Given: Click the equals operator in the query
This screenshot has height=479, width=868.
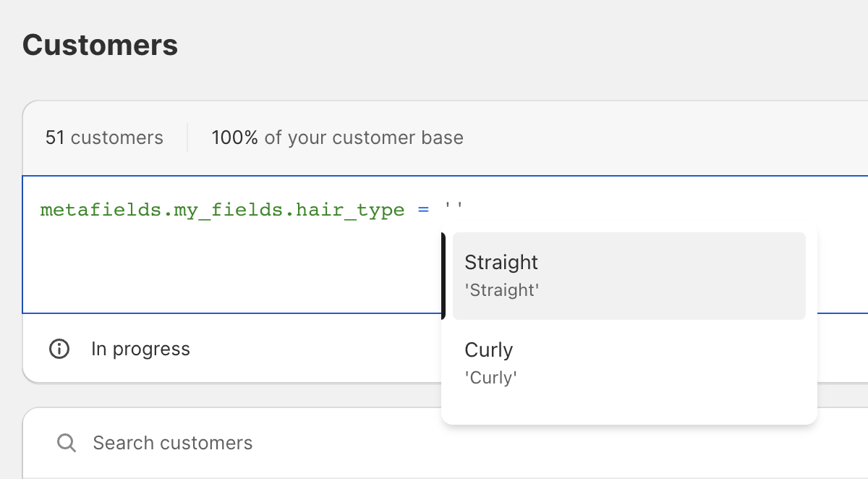Looking at the screenshot, I should pyautogui.click(x=423, y=211).
